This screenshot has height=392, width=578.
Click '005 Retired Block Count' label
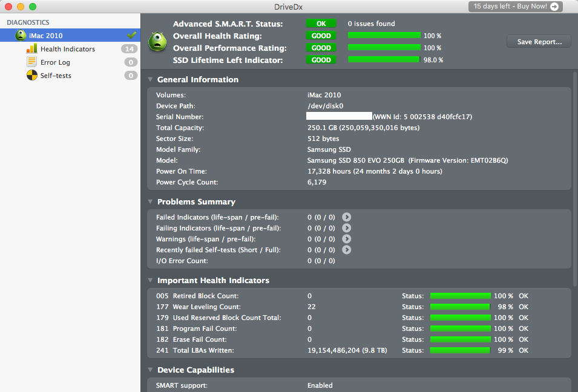[197, 296]
